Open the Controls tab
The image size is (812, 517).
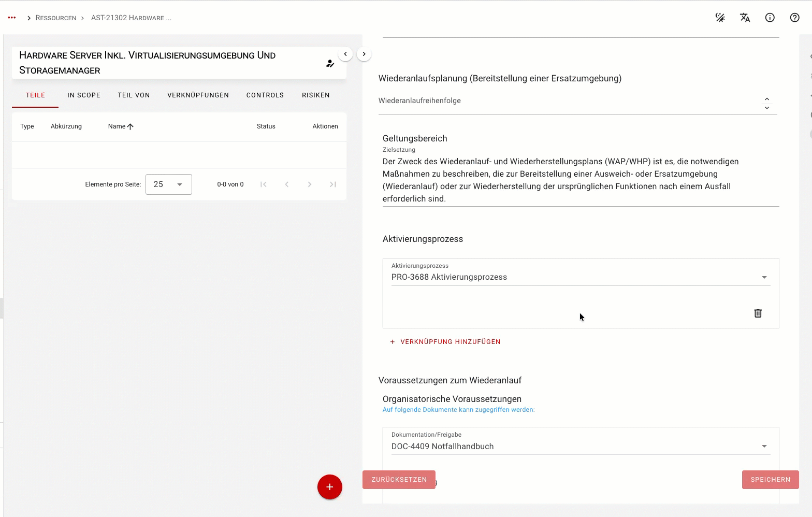(265, 95)
